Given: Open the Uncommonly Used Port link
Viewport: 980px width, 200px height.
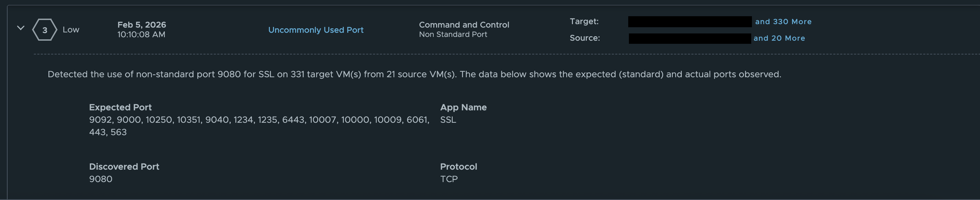Looking at the screenshot, I should click(315, 30).
